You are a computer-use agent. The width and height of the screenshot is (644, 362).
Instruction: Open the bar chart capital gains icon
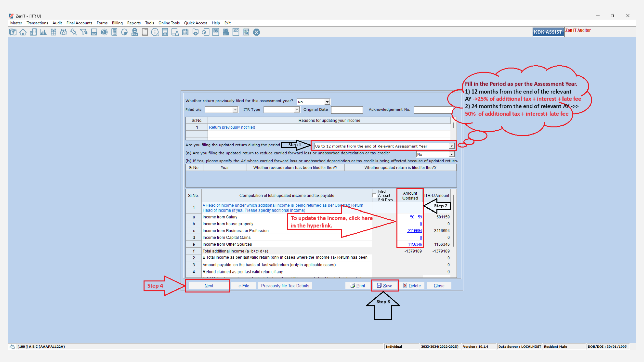tap(43, 32)
